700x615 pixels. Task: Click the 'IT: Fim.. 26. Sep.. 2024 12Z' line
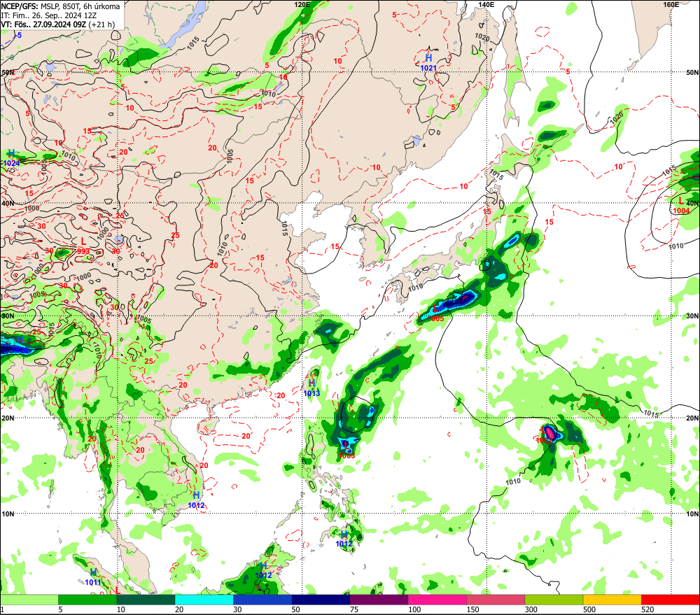pos(49,15)
